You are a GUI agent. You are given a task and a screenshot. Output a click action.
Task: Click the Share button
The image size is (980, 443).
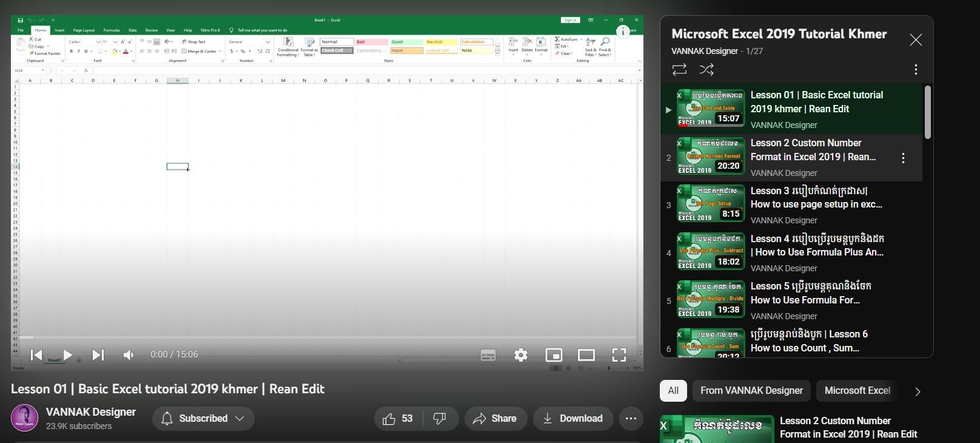(495, 419)
